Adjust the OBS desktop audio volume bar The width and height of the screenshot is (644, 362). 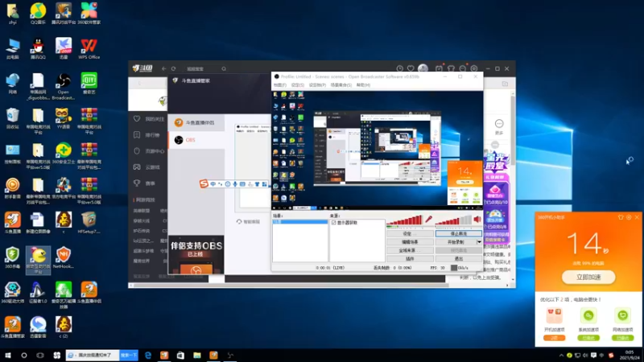point(453,220)
